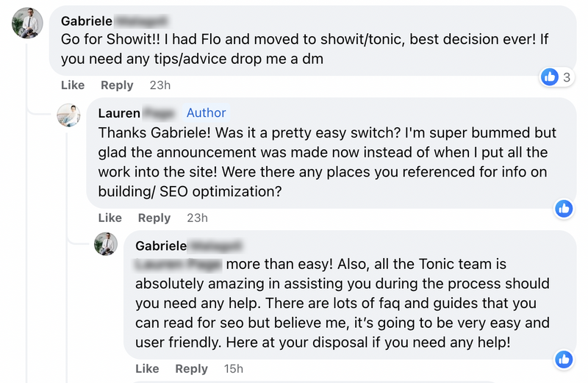Click the like reaction icon on Gabriele's last reply
This screenshot has height=383, width=588.
click(x=564, y=359)
